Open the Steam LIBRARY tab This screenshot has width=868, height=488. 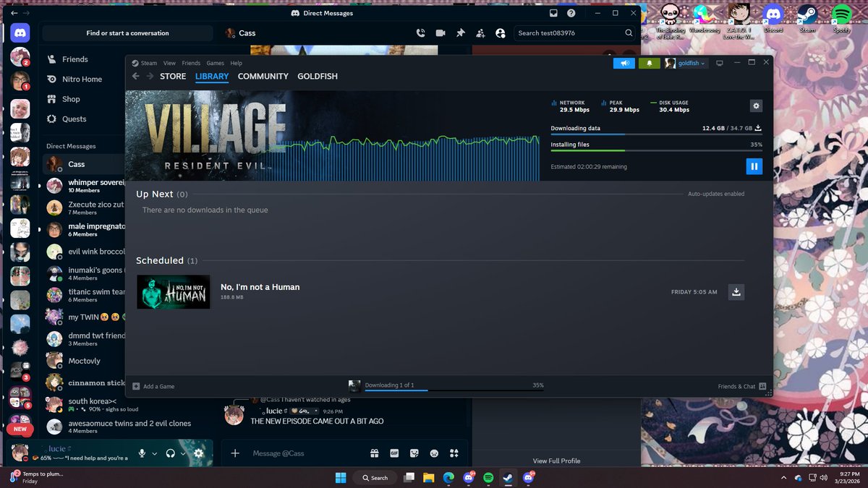tap(212, 76)
